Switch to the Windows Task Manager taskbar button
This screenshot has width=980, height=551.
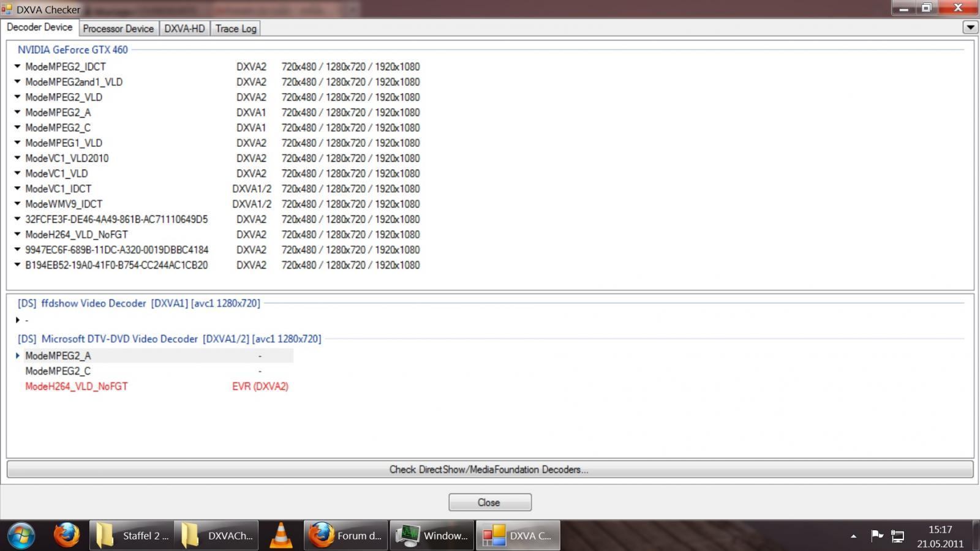click(432, 536)
